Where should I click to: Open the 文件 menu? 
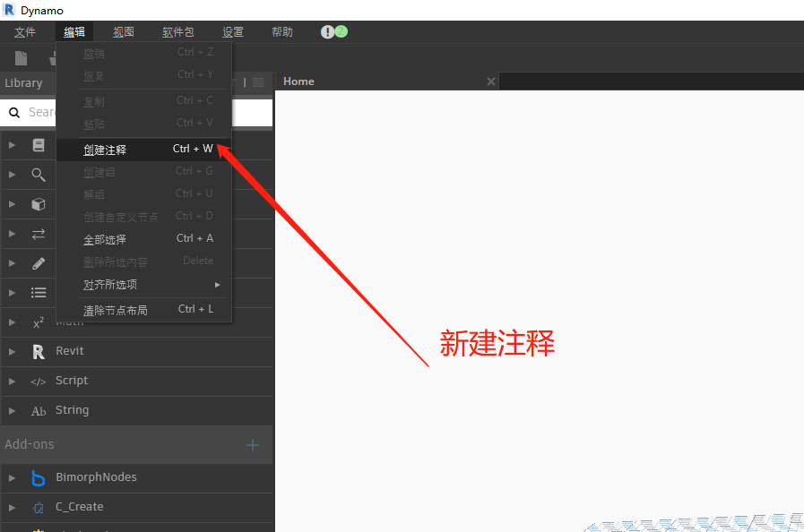click(24, 32)
